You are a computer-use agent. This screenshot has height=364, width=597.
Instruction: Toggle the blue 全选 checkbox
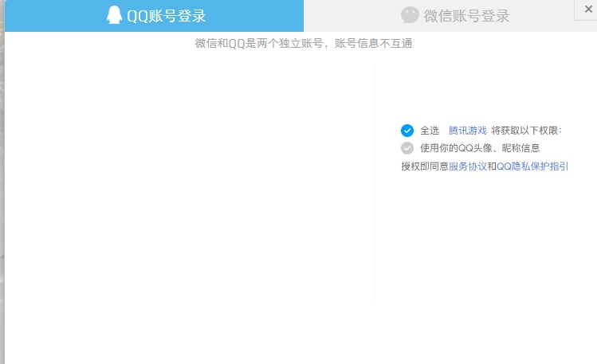click(x=407, y=131)
